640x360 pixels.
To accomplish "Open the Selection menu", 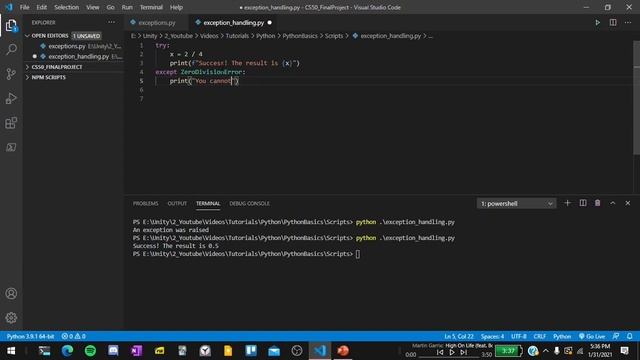I will point(67,7).
